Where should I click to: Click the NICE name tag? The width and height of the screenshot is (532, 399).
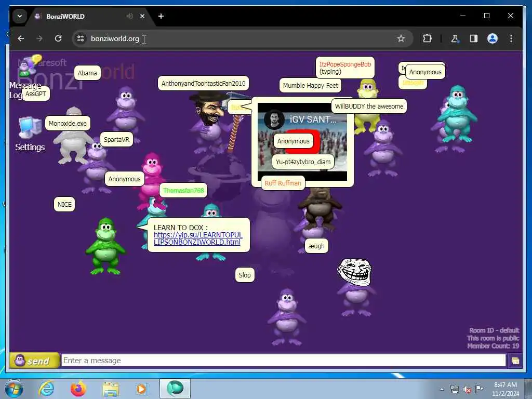click(x=64, y=205)
